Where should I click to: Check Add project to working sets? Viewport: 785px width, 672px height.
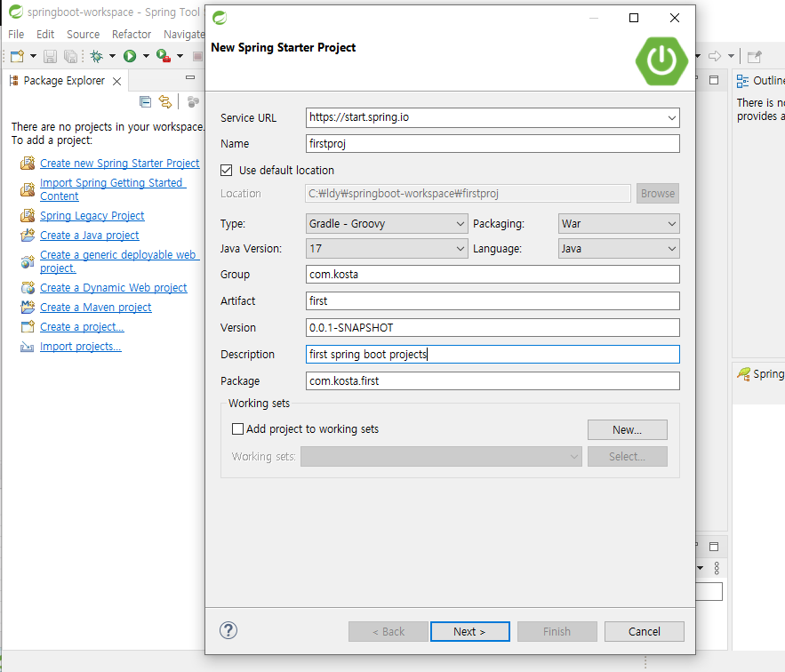pyautogui.click(x=237, y=429)
